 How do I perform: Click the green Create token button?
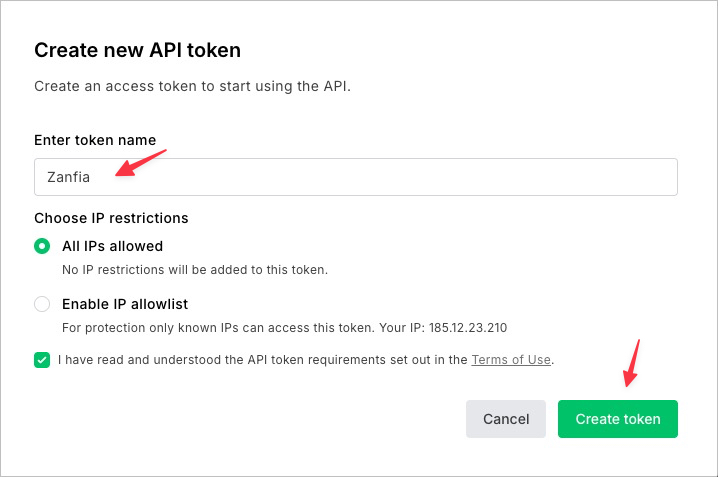(617, 419)
